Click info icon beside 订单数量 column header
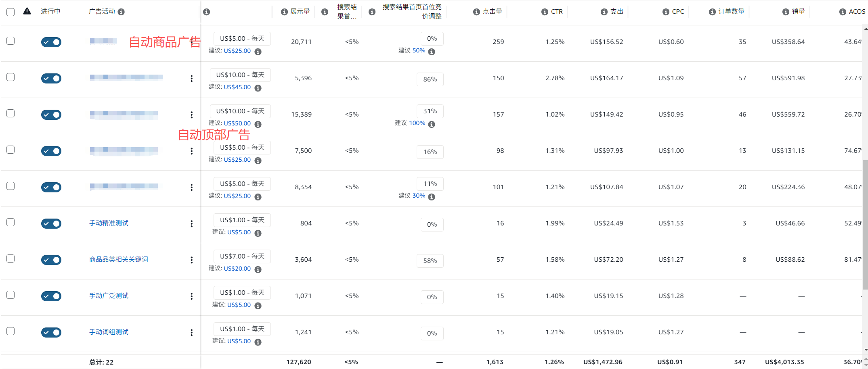The image size is (868, 369). click(712, 12)
